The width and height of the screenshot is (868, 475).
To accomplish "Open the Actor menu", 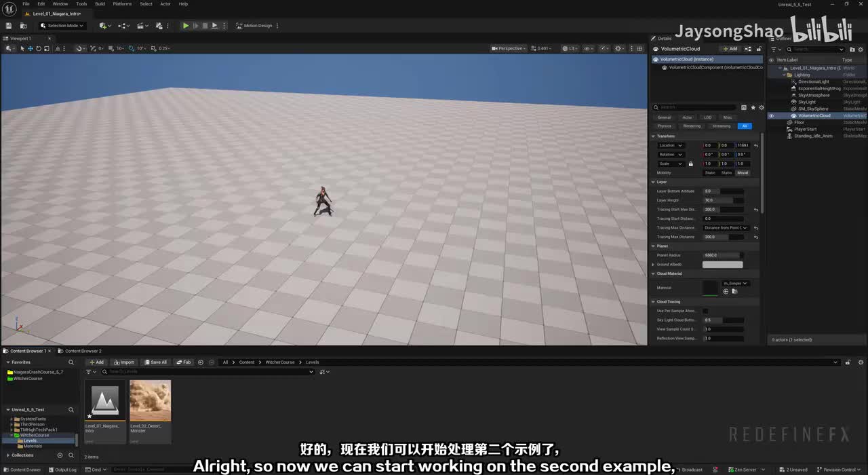I will (165, 3).
